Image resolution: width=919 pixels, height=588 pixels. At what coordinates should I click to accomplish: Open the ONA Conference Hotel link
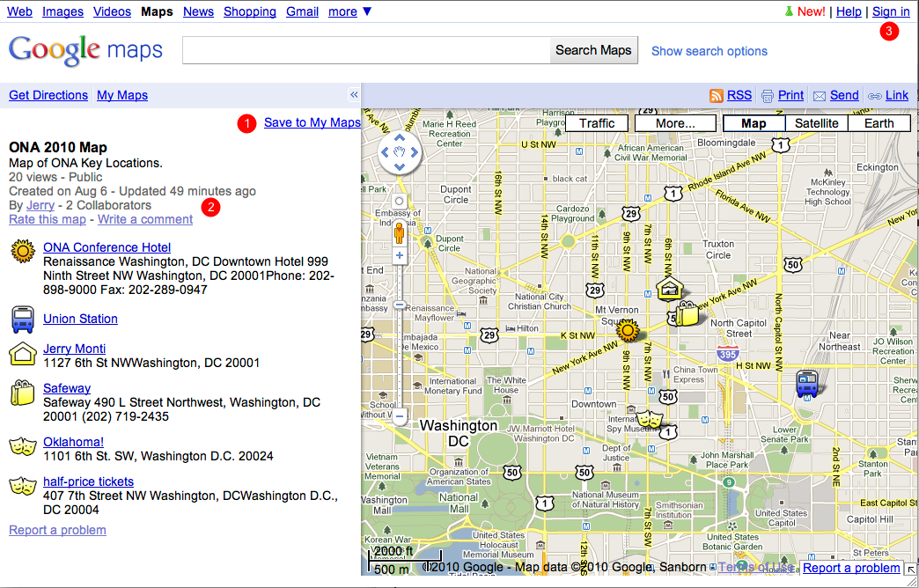(107, 247)
